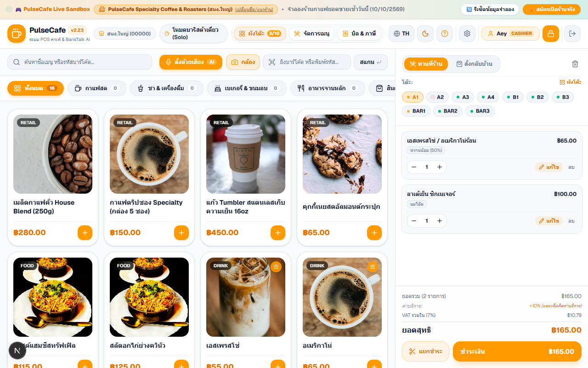This screenshot has width=588, height=368.
Task: Open help via the question mark icon
Action: [445, 34]
